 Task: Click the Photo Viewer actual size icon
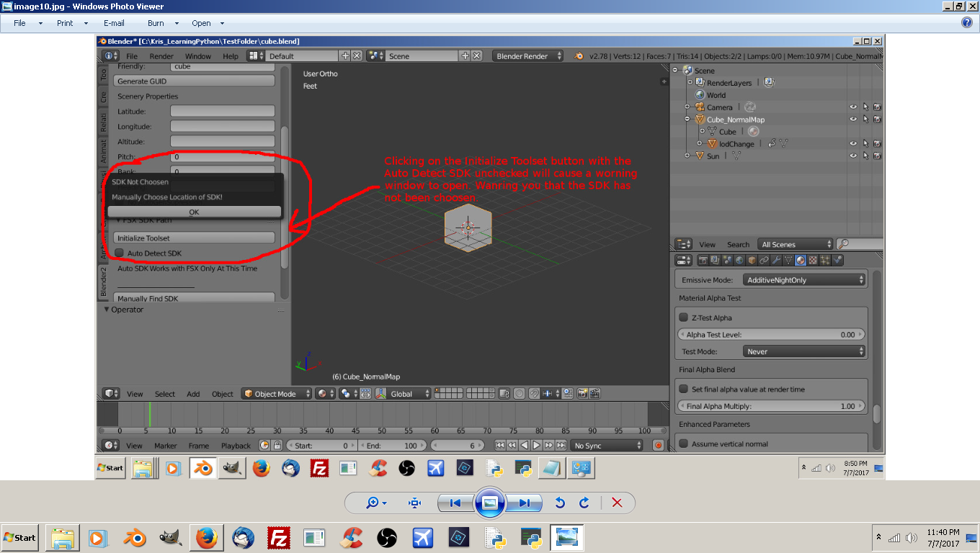tap(414, 503)
